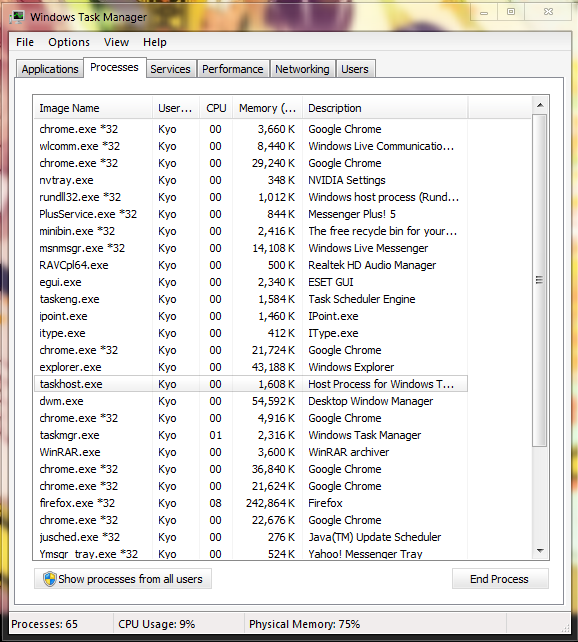578x642 pixels.
Task: Click the Task Manager title bar icon
Action: coord(17,17)
